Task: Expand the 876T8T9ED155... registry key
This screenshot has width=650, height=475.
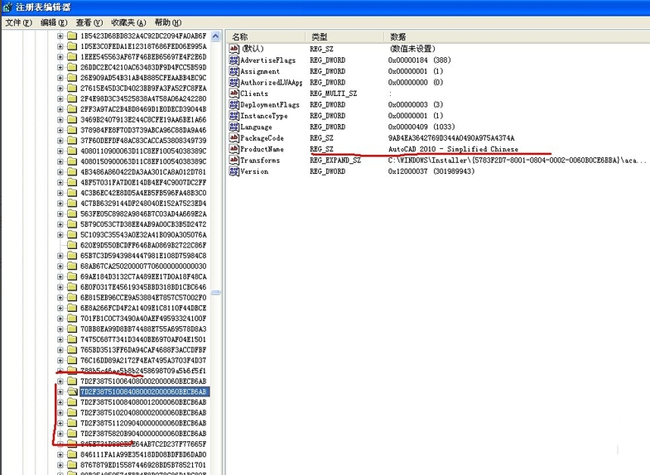Action: 61,465
